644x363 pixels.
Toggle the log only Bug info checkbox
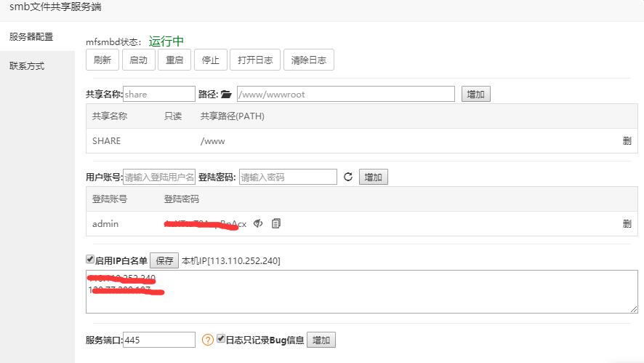[x=221, y=339]
